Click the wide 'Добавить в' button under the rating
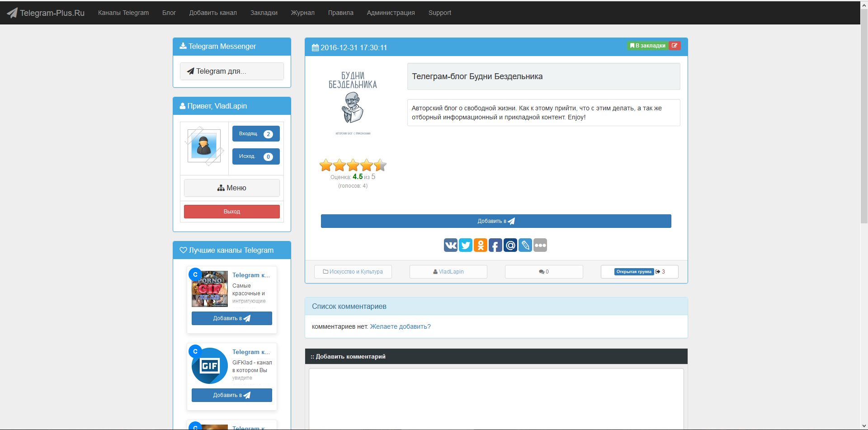The image size is (868, 430). 496,221
